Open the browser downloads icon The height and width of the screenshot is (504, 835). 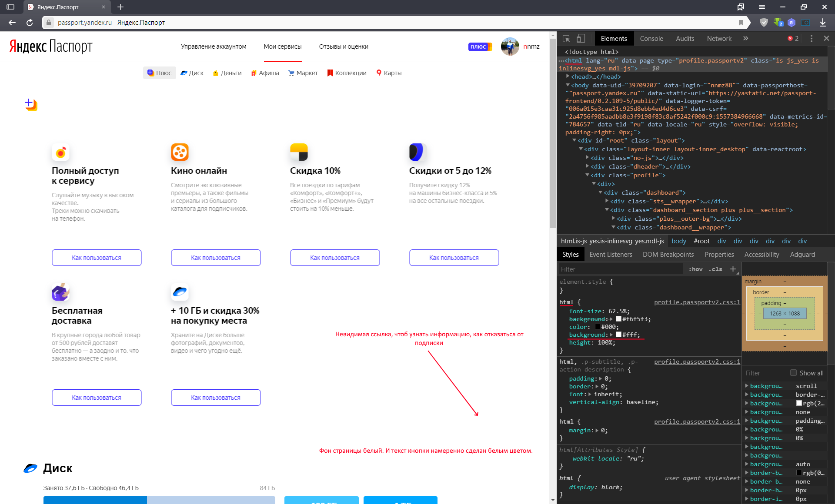pos(823,23)
